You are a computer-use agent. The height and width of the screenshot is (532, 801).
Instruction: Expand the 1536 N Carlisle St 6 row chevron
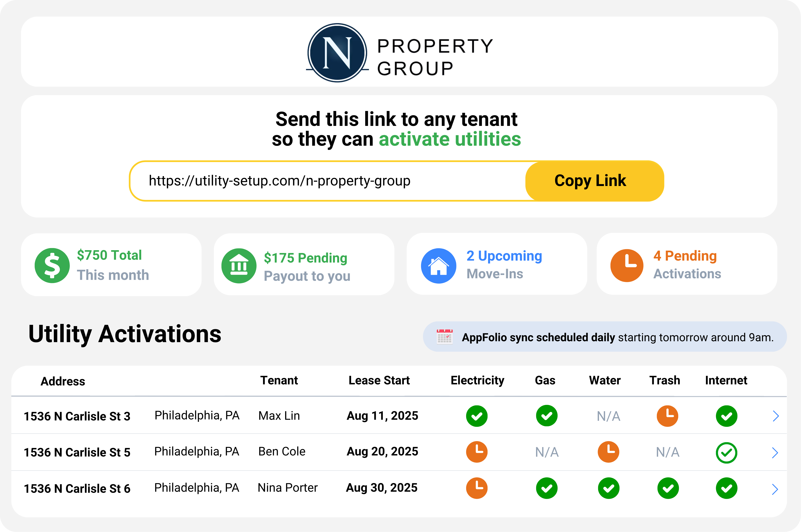coord(775,489)
